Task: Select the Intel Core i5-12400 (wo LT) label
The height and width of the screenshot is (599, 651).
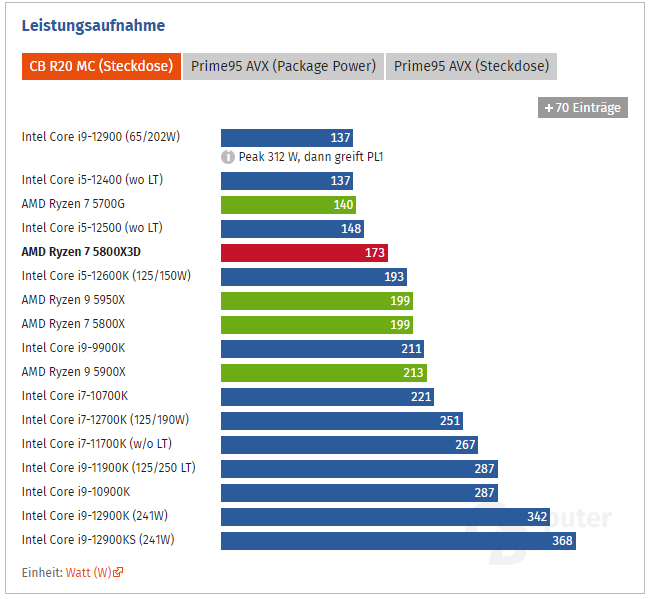Action: pos(92,180)
